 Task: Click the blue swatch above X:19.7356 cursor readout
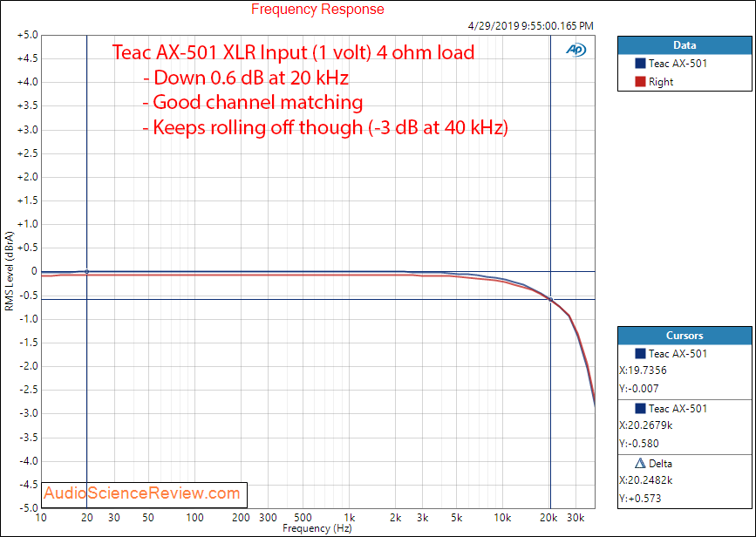[x=640, y=353]
